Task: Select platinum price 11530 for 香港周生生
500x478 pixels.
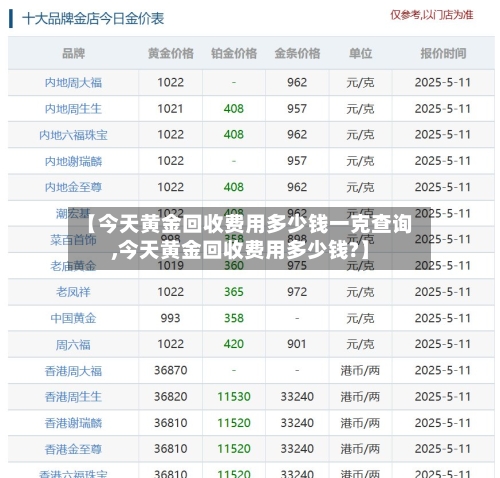Action: (x=234, y=397)
